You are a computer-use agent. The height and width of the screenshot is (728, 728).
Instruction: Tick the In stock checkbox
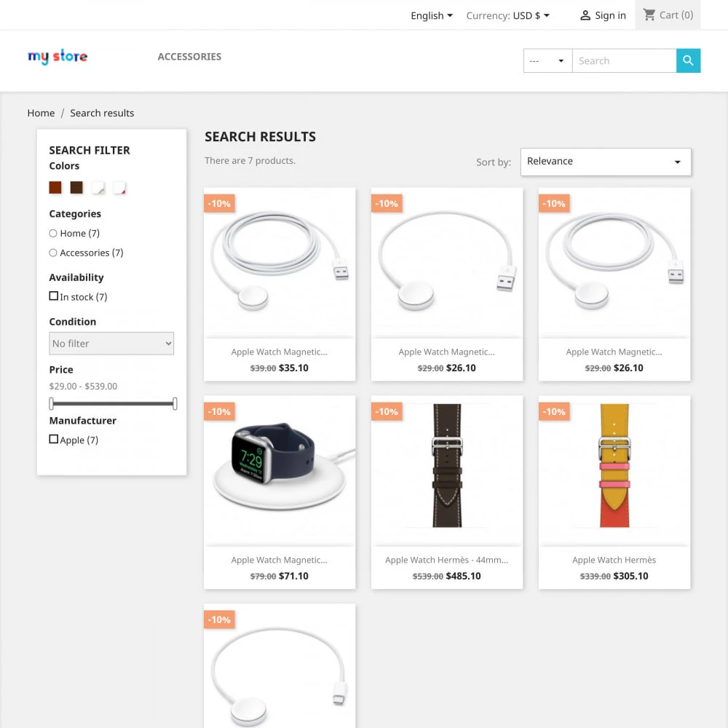[53, 296]
